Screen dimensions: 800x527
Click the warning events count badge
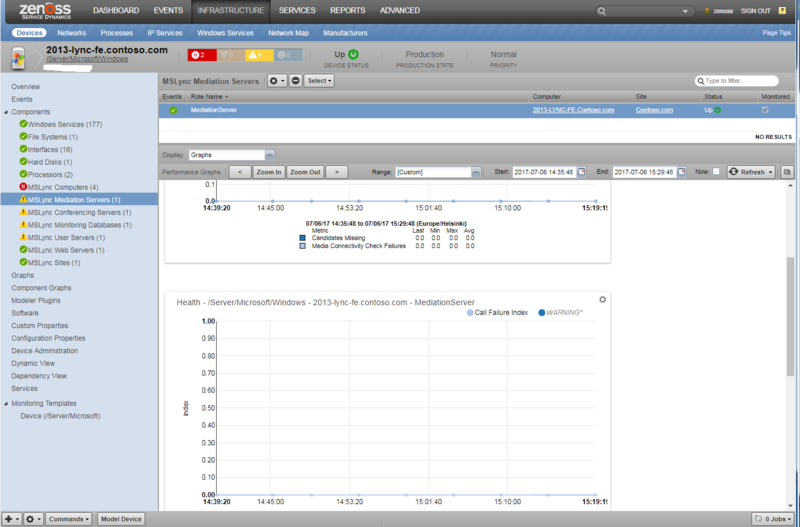[260, 55]
